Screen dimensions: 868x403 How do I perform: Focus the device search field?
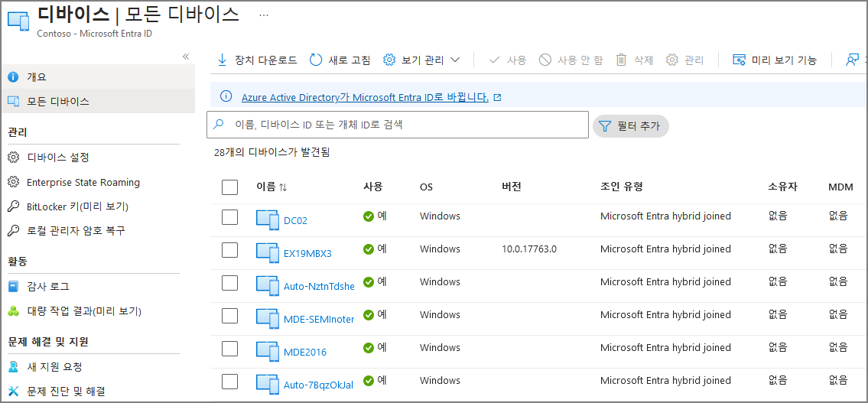point(398,125)
